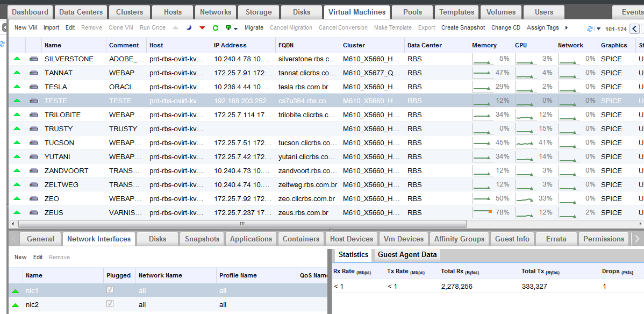The image size is (644, 314).
Task: Toggle the Plugged checkbox for nic1
Action: pyautogui.click(x=110, y=290)
